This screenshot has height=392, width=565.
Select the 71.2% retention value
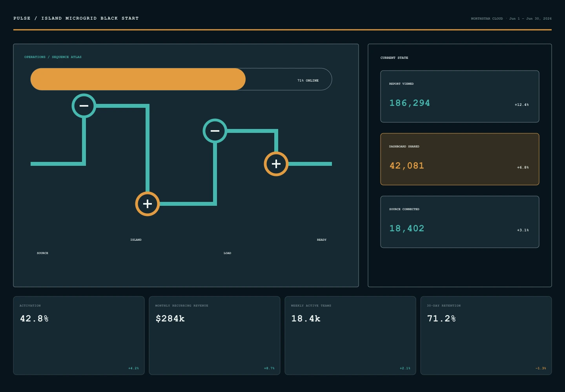point(442,319)
